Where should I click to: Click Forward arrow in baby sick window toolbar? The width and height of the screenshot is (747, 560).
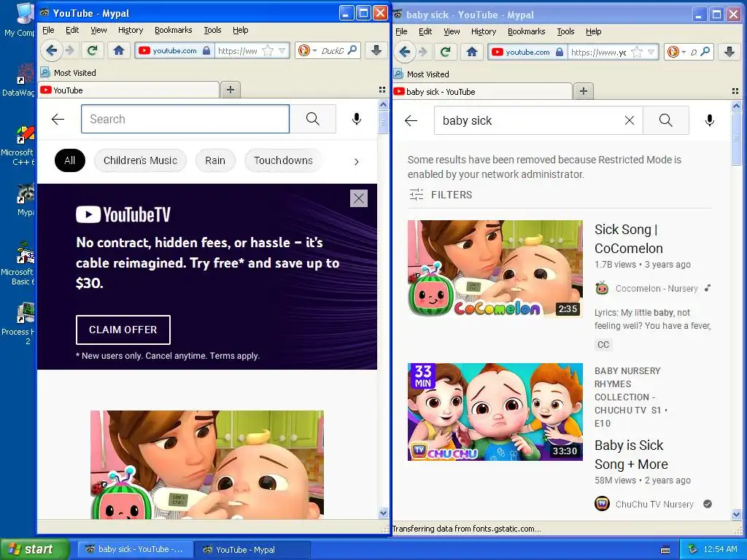click(x=422, y=52)
